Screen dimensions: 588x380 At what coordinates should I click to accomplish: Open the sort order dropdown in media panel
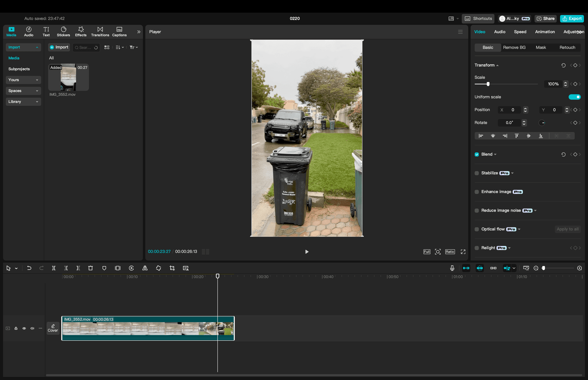119,47
